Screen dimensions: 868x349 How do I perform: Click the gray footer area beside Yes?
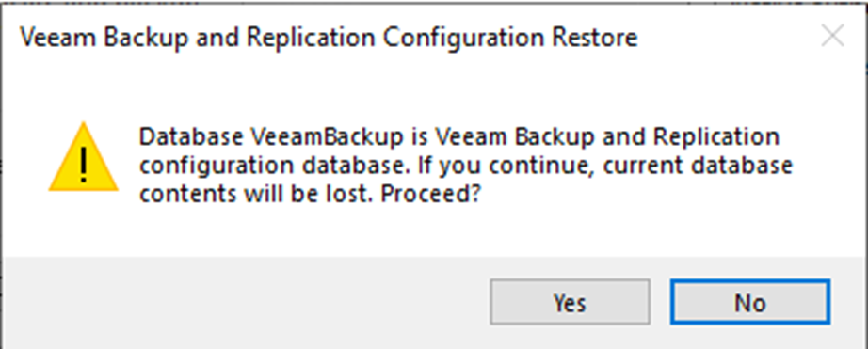pyautogui.click(x=244, y=302)
